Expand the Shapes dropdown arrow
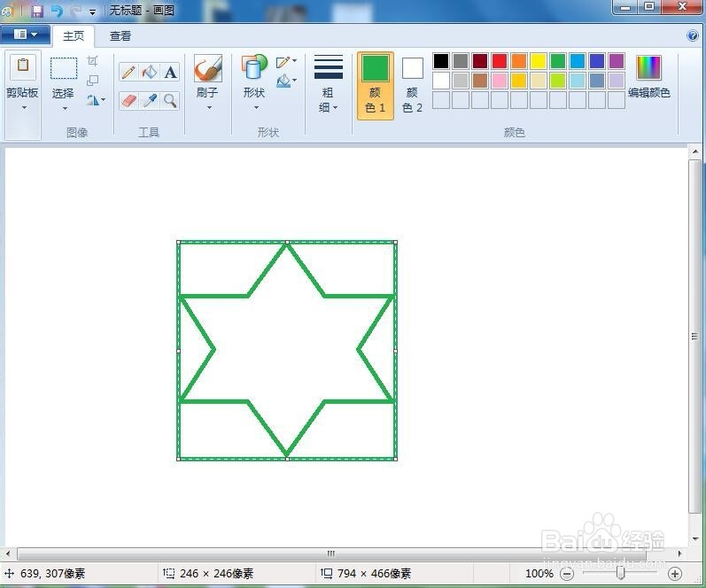Image resolution: width=706 pixels, height=588 pixels. (256, 108)
